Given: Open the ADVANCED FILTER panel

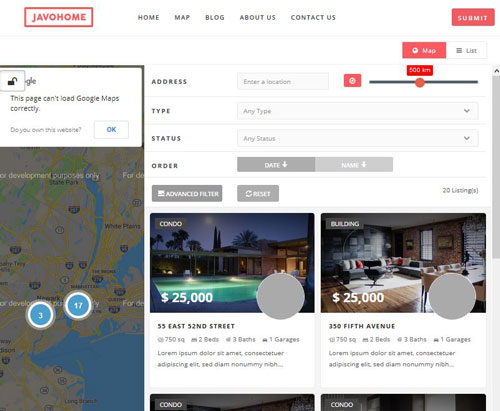Looking at the screenshot, I should [x=187, y=194].
